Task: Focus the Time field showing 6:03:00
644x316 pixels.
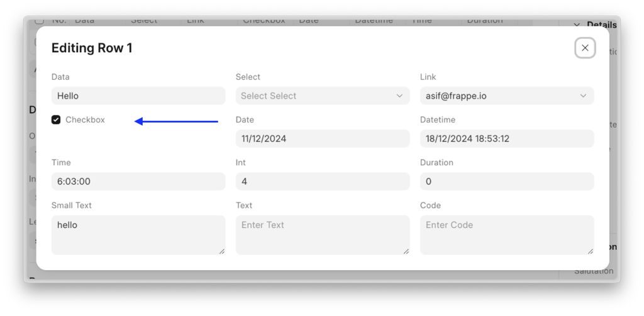Action: point(138,182)
